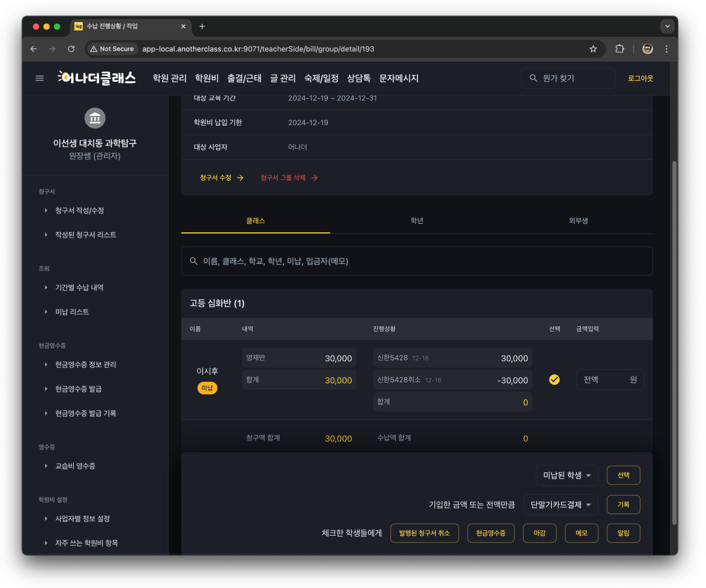
Task: Open a new browser tab
Action: [202, 26]
